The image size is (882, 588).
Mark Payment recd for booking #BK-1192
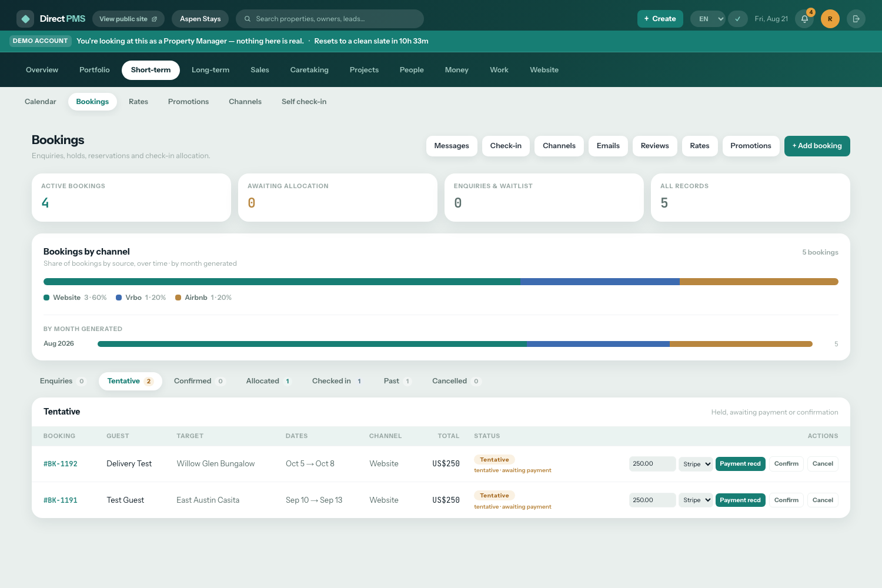coord(740,464)
